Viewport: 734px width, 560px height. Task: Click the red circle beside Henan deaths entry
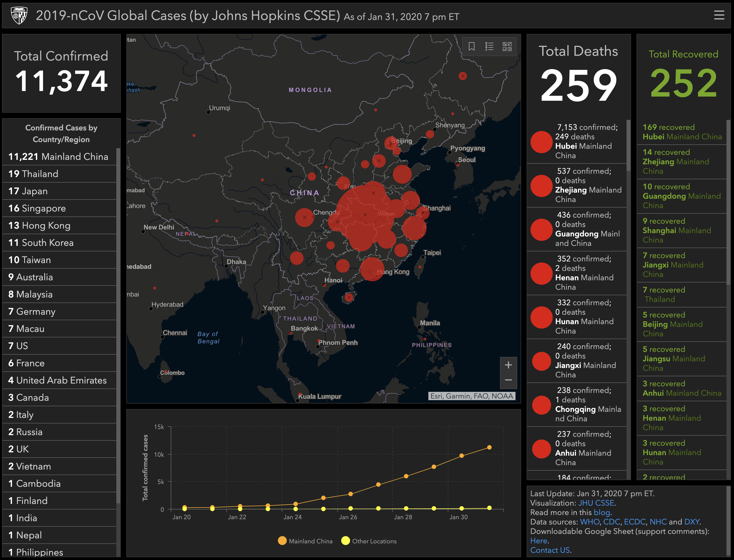[541, 273]
